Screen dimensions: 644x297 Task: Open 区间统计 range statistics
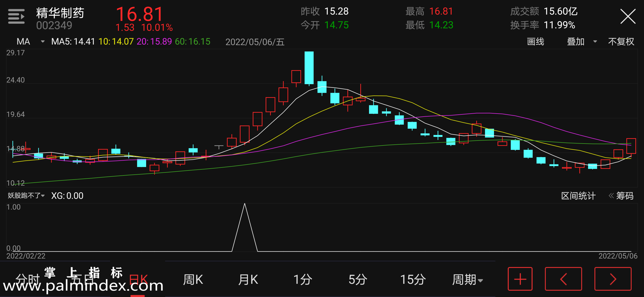[x=578, y=196]
